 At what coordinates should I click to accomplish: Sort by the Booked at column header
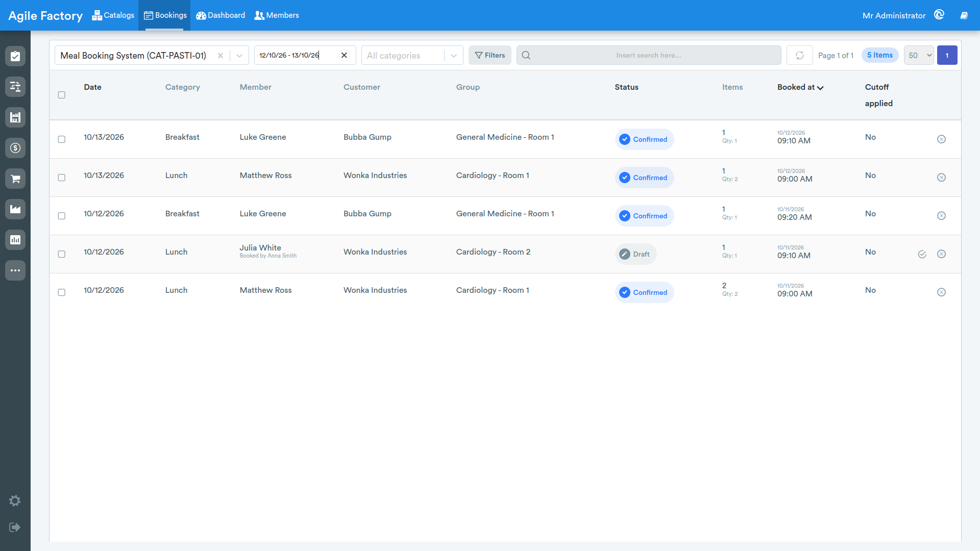click(800, 87)
